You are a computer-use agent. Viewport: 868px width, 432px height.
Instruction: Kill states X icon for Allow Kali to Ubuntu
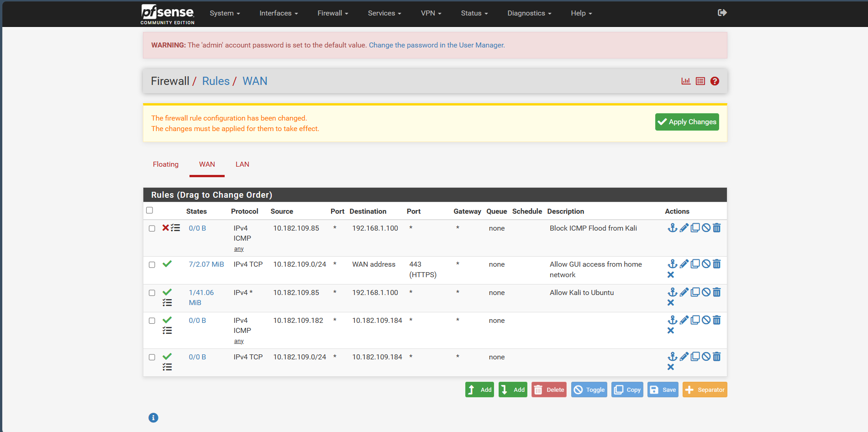(671, 303)
